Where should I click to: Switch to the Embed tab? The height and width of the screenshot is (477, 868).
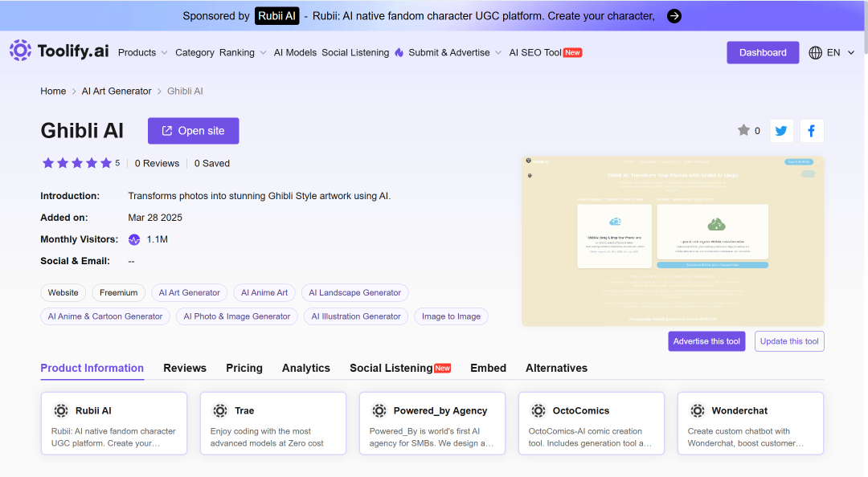(x=489, y=368)
